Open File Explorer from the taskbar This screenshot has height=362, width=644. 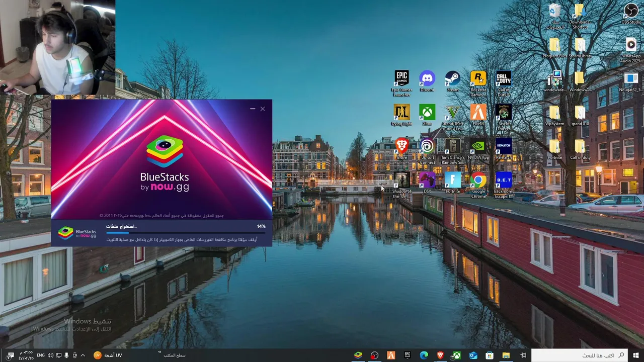pyautogui.click(x=506, y=355)
